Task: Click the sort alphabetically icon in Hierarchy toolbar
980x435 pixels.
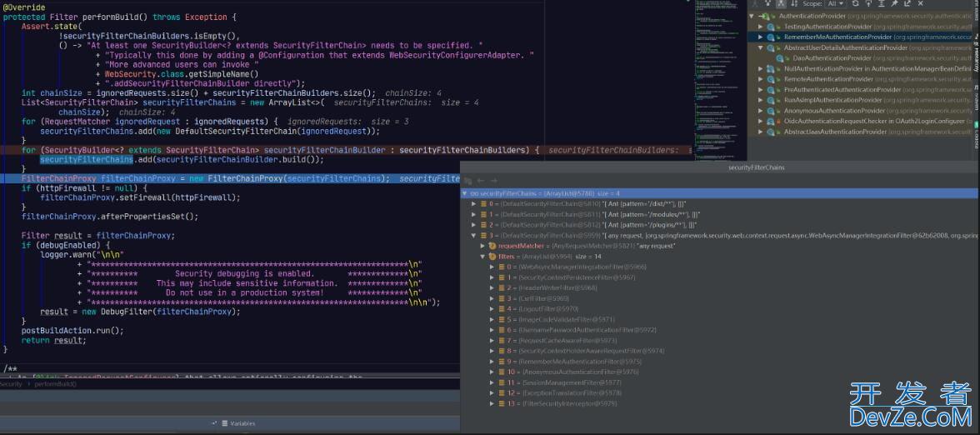Action: pos(794,3)
